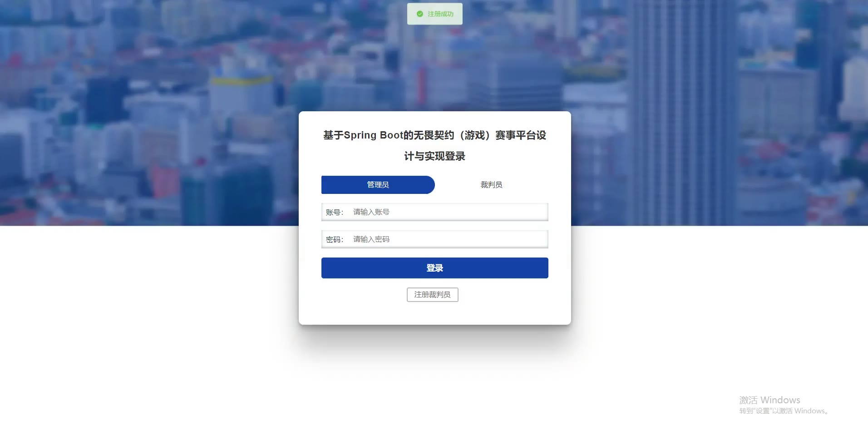Click the green checkmark icon in the toast
The image size is (868, 436).
point(420,14)
